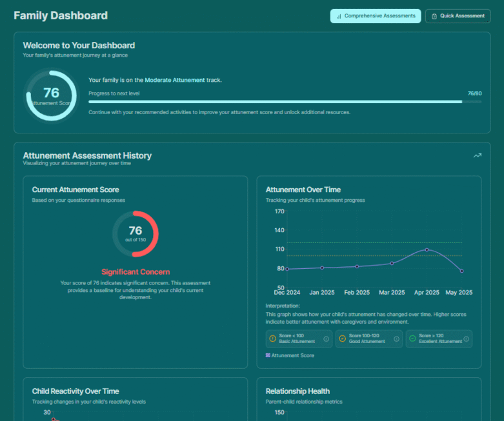
Task: Select the Feb 2025 data point on chart
Action: click(x=357, y=266)
